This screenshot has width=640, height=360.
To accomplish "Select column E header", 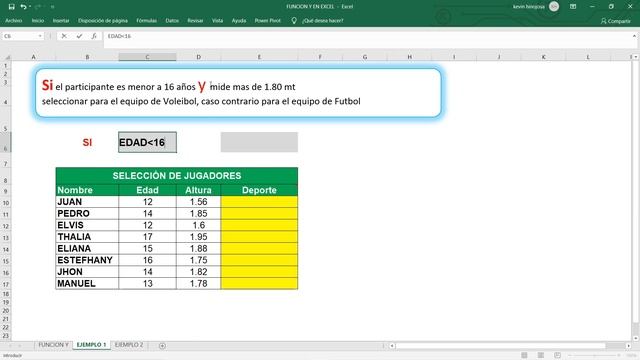I will pos(259,57).
